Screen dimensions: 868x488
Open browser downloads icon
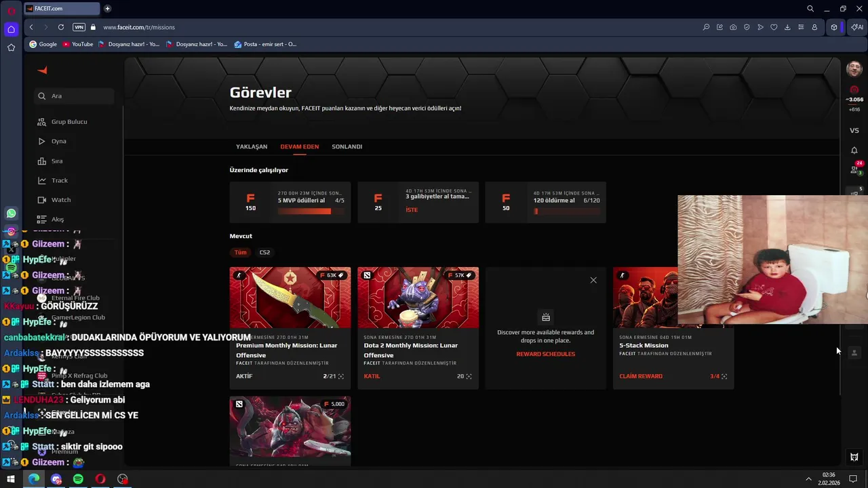(x=787, y=27)
